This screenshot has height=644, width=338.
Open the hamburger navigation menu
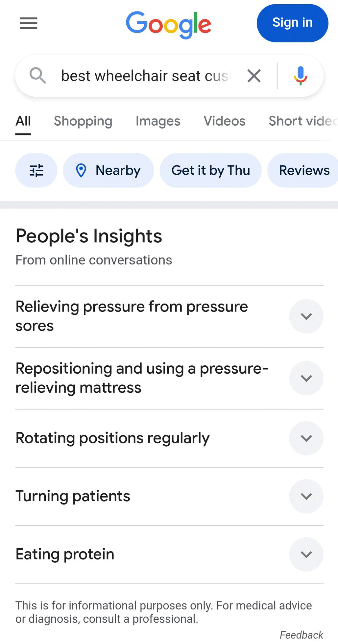tap(28, 23)
